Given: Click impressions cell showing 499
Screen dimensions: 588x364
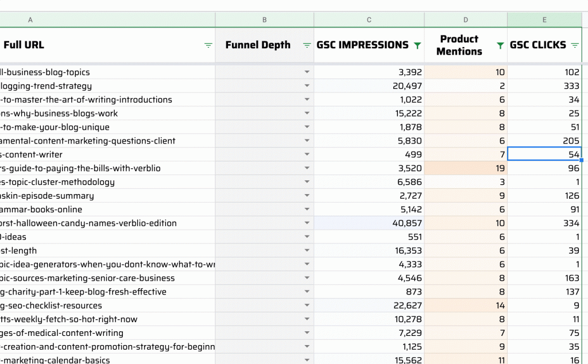Looking at the screenshot, I should click(x=369, y=154).
